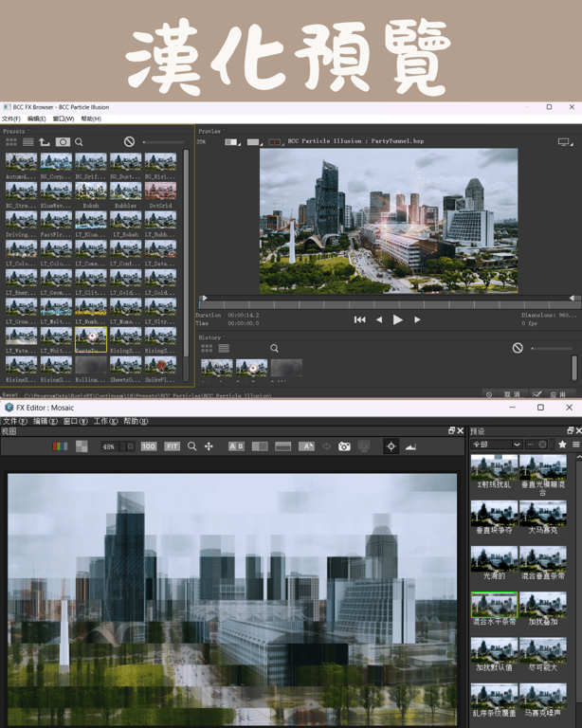Click the preview timeline scrub bar
Image resolution: width=582 pixels, height=728 pixels.
click(x=389, y=305)
